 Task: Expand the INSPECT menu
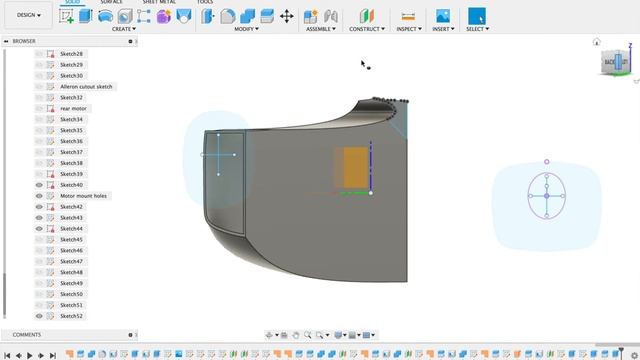pyautogui.click(x=409, y=29)
